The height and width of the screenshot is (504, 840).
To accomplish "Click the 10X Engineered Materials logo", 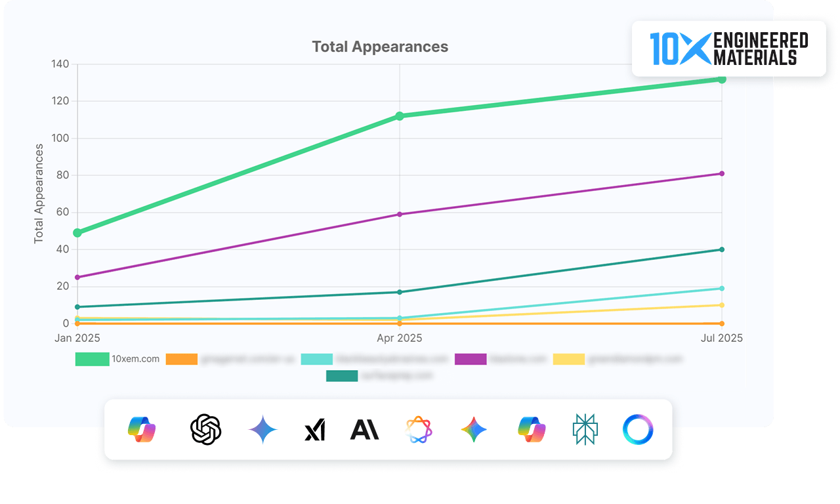I will (728, 49).
